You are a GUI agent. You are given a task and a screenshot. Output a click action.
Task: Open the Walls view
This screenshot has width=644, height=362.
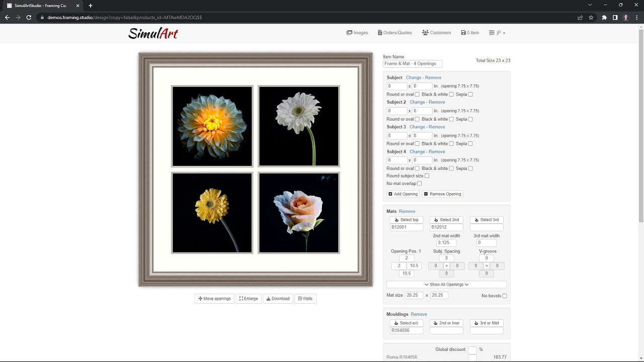pyautogui.click(x=305, y=299)
